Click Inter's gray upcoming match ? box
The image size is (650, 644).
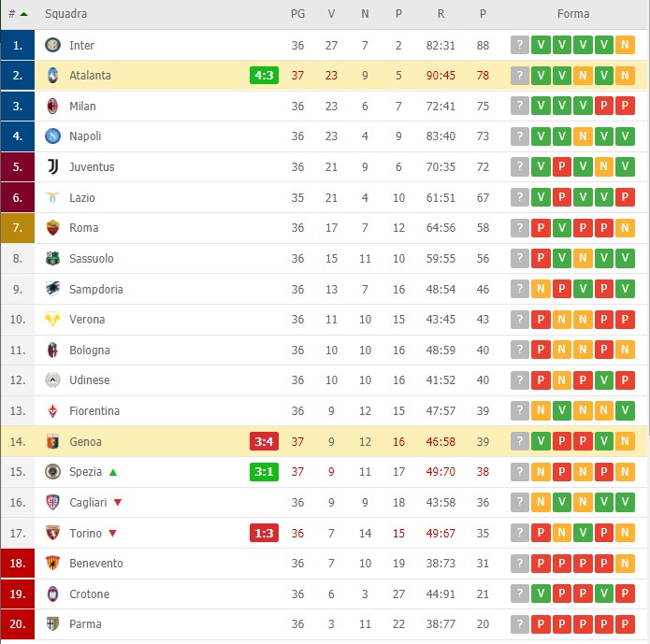[x=520, y=45]
